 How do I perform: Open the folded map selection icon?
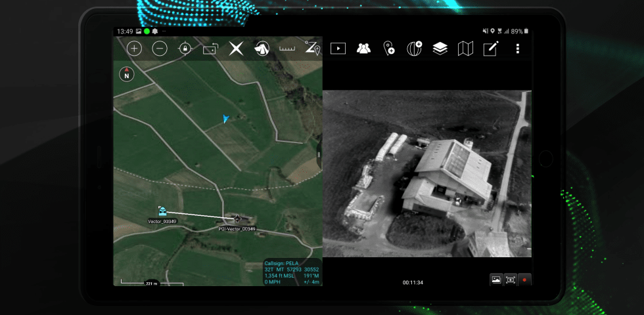pyautogui.click(x=465, y=49)
